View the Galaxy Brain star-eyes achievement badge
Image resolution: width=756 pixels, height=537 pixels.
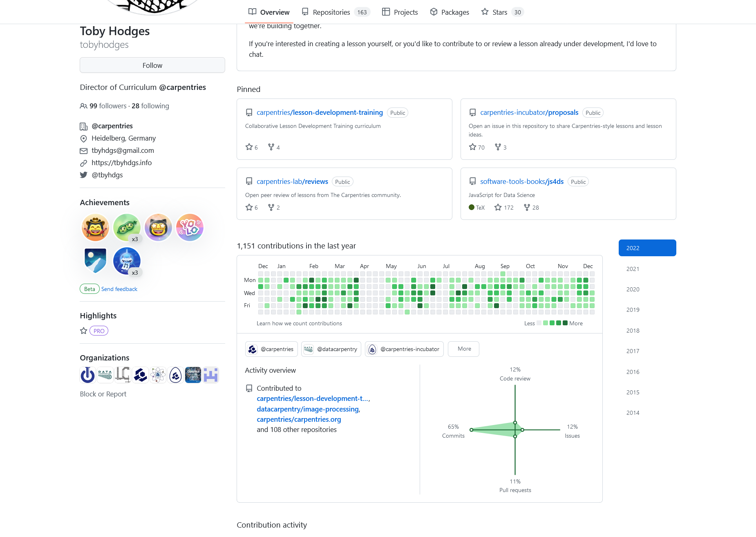point(158,227)
